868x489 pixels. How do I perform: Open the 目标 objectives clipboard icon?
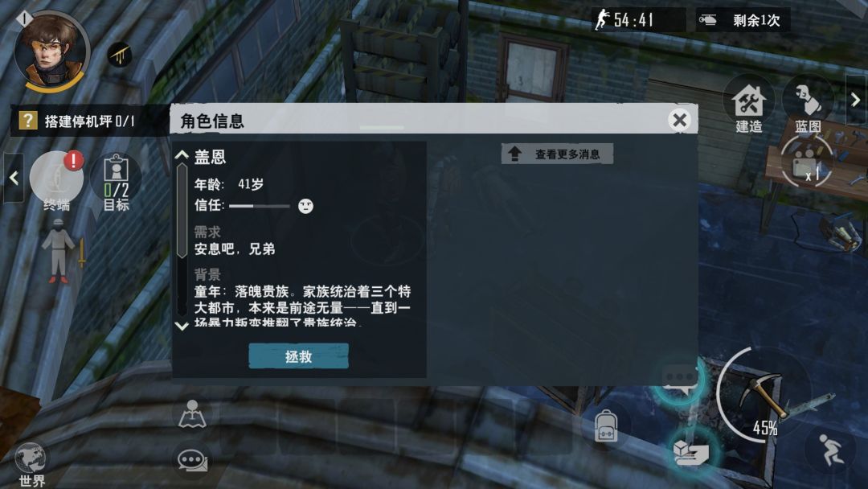(x=117, y=182)
